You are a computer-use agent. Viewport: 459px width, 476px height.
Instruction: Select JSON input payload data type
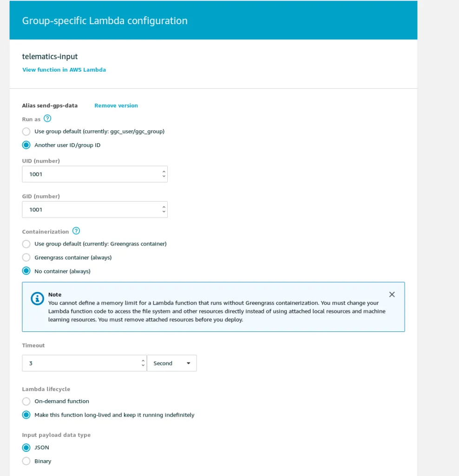click(26, 448)
